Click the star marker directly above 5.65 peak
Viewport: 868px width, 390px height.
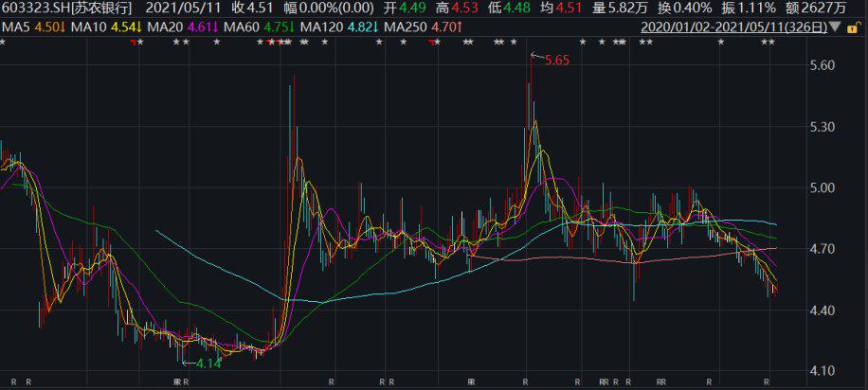click(513, 43)
